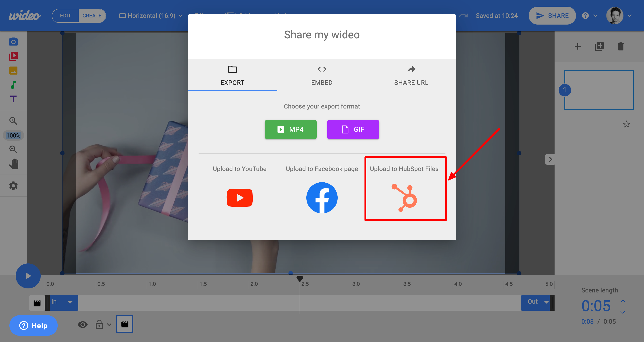The width and height of the screenshot is (644, 342).
Task: Upload video via the YouTube icon
Action: click(239, 198)
